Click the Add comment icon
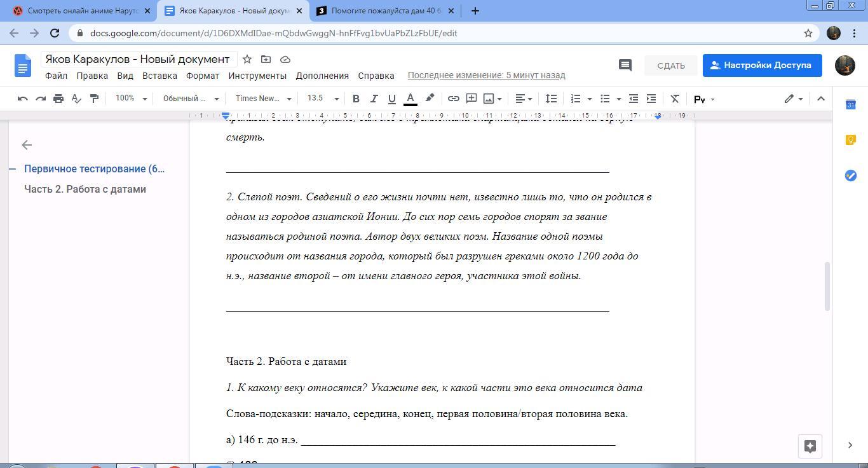868x468 pixels. [x=471, y=99]
